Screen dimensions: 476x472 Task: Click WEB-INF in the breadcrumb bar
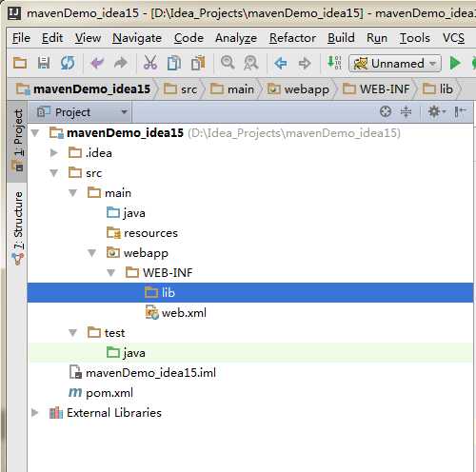click(x=376, y=89)
